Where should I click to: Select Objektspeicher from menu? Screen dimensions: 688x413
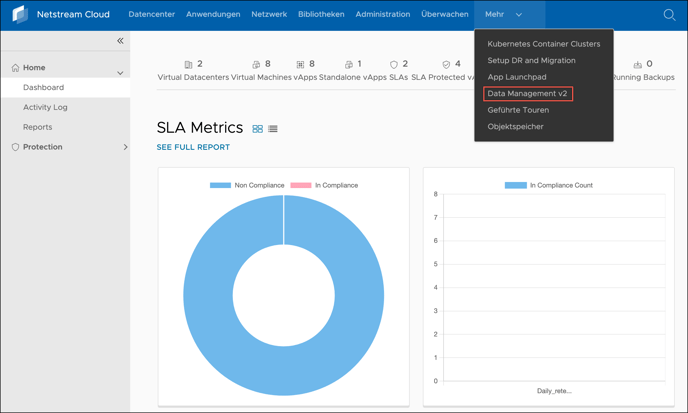pos(516,127)
